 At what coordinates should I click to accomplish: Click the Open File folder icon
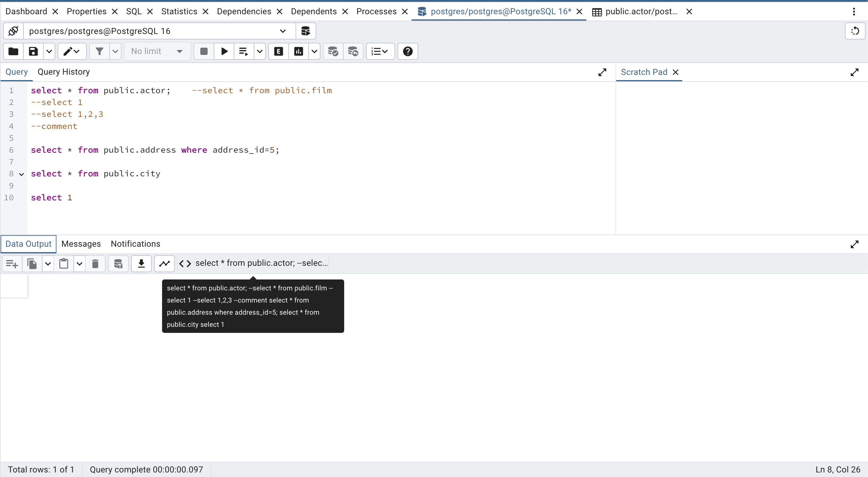[13, 51]
